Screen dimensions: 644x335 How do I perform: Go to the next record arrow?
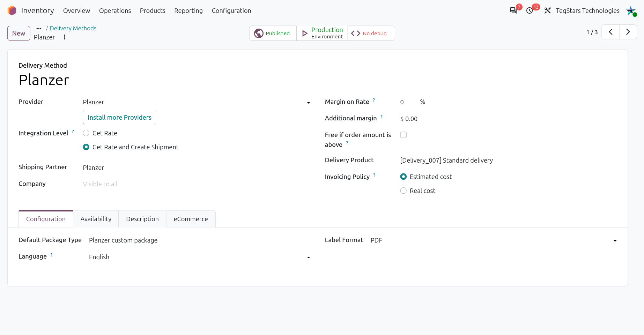pyautogui.click(x=628, y=32)
